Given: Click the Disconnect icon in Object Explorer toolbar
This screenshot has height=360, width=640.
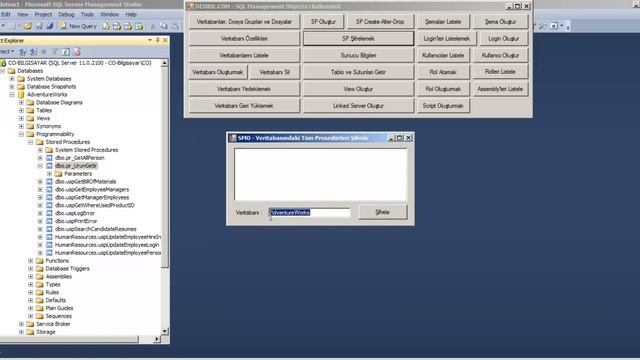Looking at the screenshot, I should (33, 52).
